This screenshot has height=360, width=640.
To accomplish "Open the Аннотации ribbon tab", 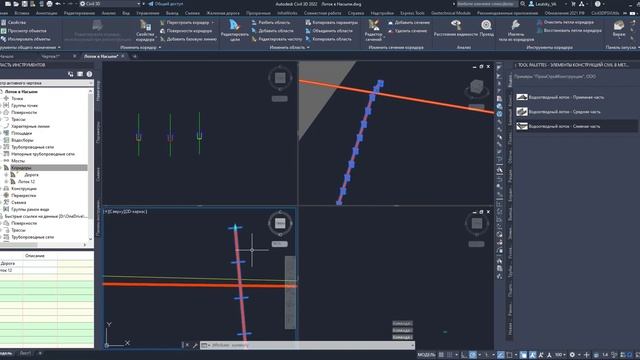I will pos(47,13).
